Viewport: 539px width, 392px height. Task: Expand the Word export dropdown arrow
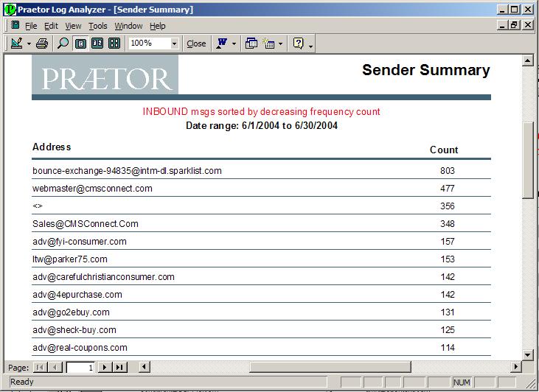pos(234,43)
